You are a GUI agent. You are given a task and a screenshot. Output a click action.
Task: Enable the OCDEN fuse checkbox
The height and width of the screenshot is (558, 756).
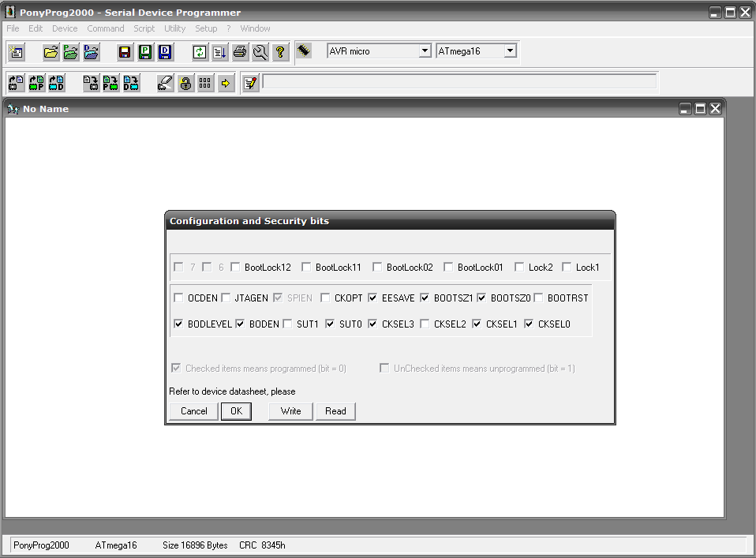[178, 298]
